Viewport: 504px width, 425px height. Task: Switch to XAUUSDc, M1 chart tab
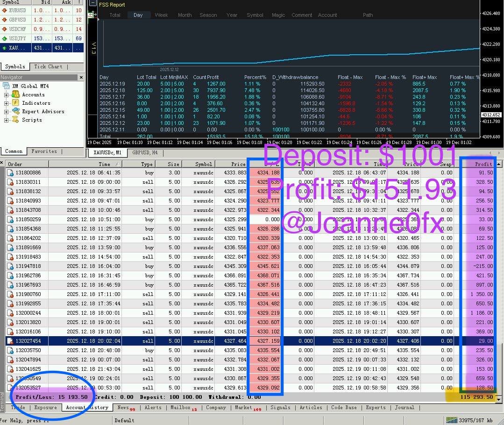(107, 152)
